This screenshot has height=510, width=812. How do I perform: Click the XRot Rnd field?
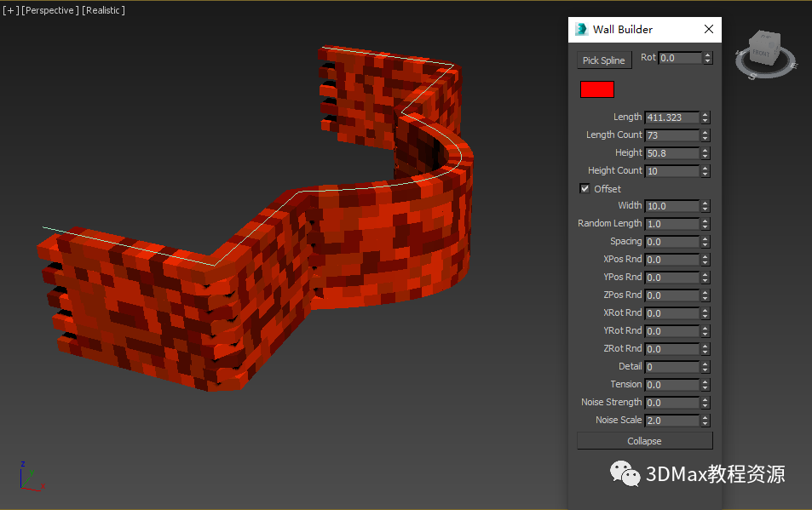[x=671, y=313]
